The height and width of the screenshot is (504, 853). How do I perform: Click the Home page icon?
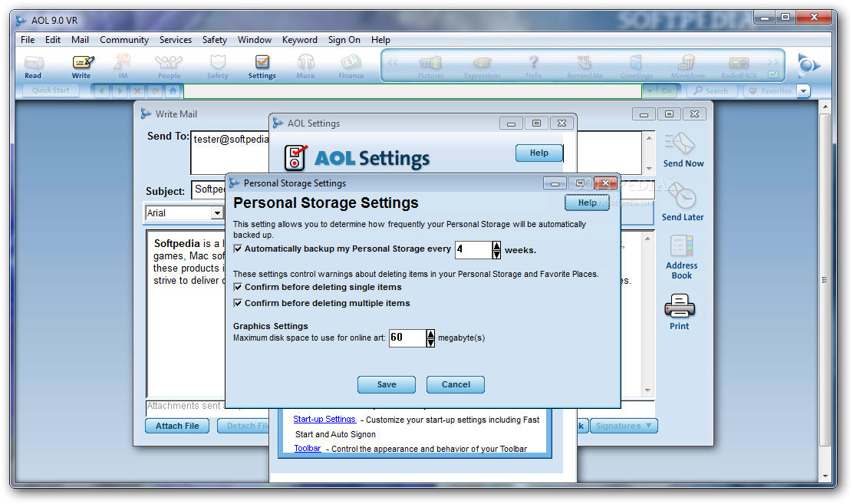click(173, 91)
